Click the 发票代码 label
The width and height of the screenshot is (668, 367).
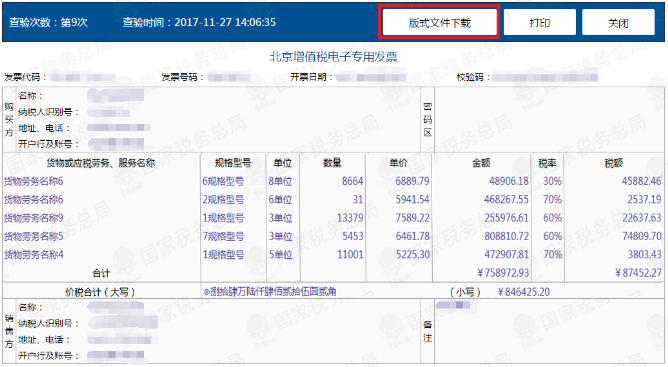point(25,77)
